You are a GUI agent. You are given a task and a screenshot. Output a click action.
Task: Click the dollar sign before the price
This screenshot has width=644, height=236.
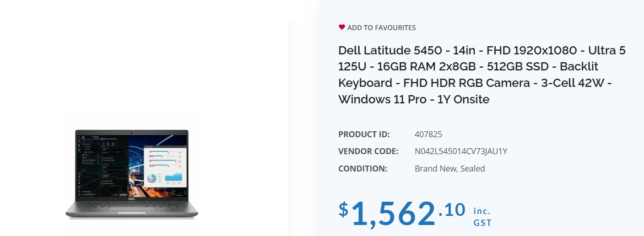343,209
